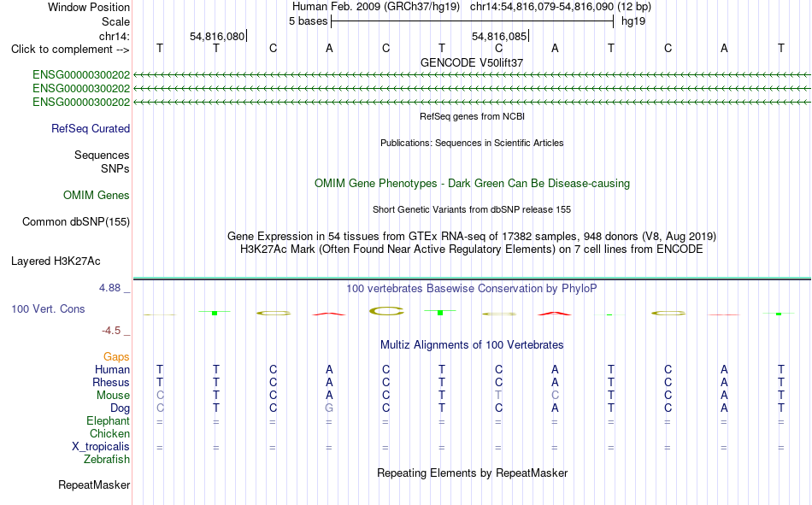The image size is (812, 505).
Task: Click the Human Feb. 2009 (GRCh37/hg19) assembly title
Action: 376,7
